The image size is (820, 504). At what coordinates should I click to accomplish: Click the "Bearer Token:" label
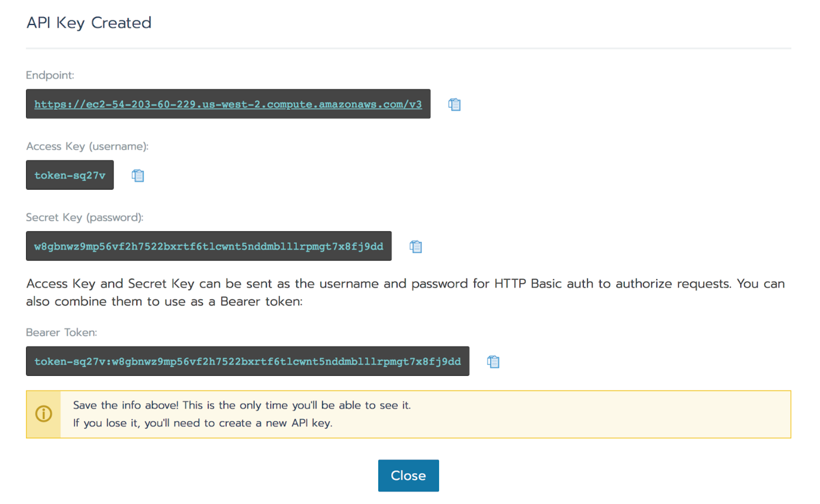click(x=61, y=332)
